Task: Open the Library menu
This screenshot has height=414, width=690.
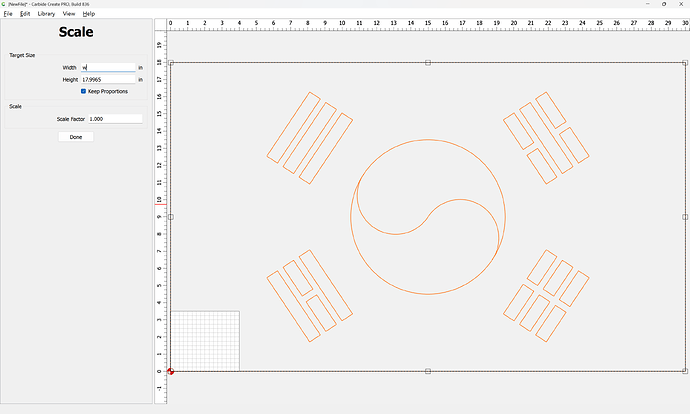Action: tap(46, 14)
